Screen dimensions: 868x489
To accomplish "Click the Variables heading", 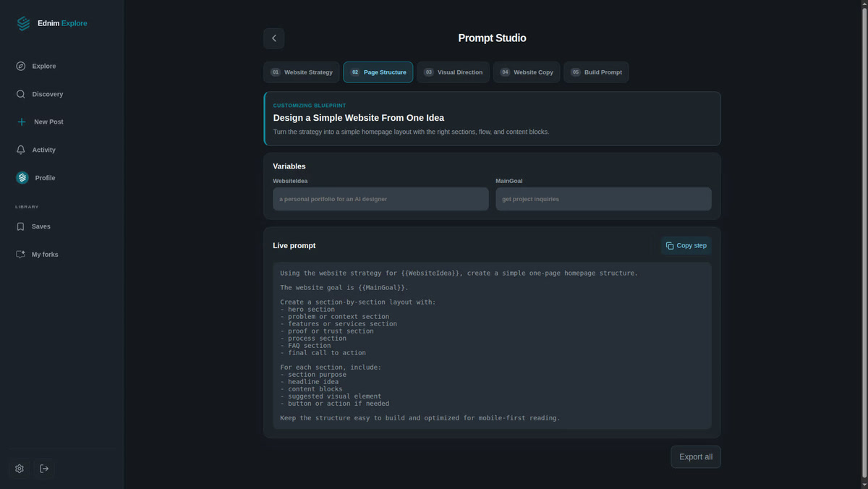I will [289, 166].
